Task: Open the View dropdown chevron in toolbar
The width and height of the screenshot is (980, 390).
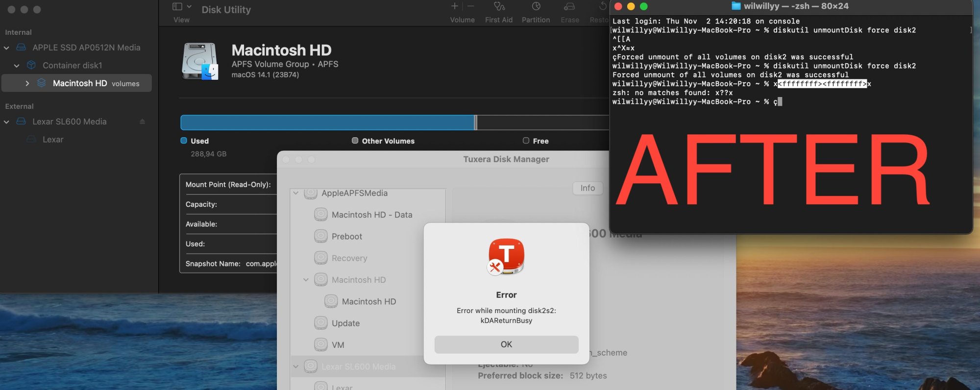Action: point(189,6)
